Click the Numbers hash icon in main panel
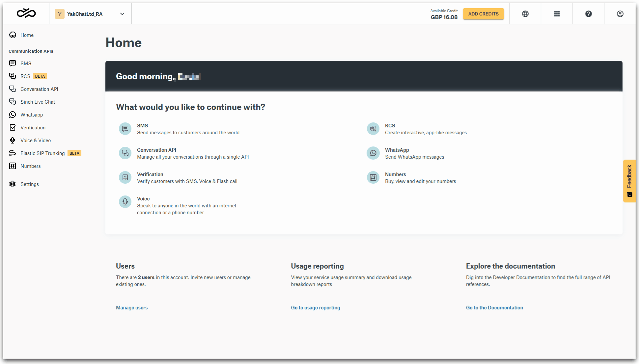 (373, 177)
